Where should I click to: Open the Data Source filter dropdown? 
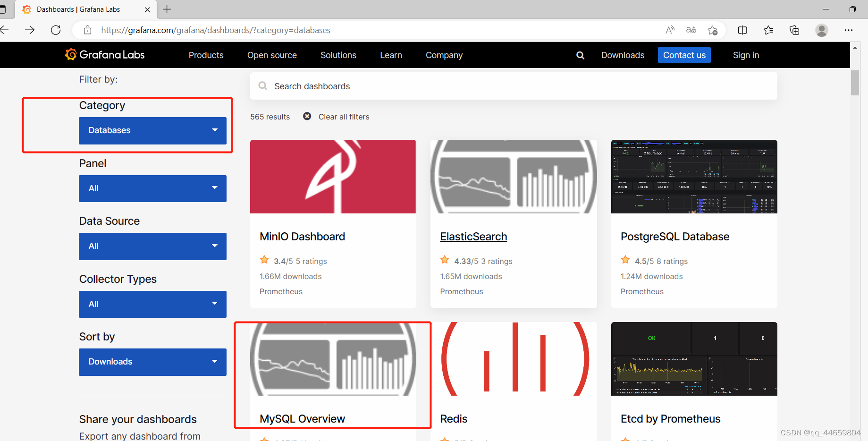152,246
